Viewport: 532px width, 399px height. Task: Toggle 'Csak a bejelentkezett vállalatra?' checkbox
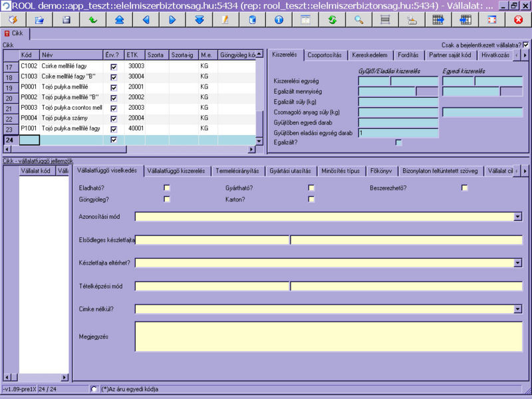[x=526, y=45]
